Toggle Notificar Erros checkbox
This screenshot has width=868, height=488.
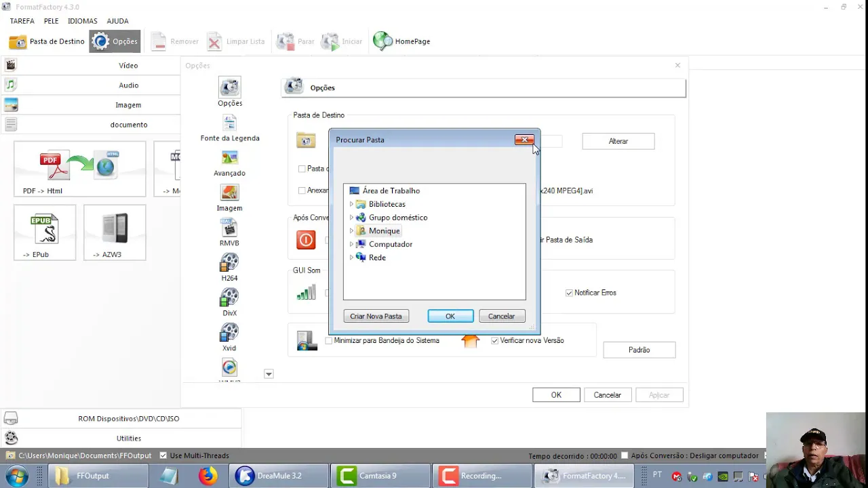click(570, 293)
